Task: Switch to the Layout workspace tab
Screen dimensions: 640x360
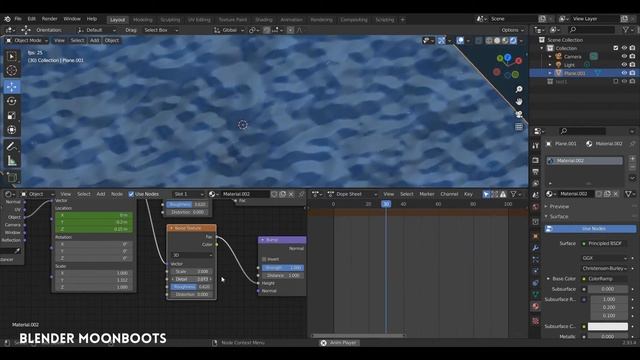Action: point(117,20)
